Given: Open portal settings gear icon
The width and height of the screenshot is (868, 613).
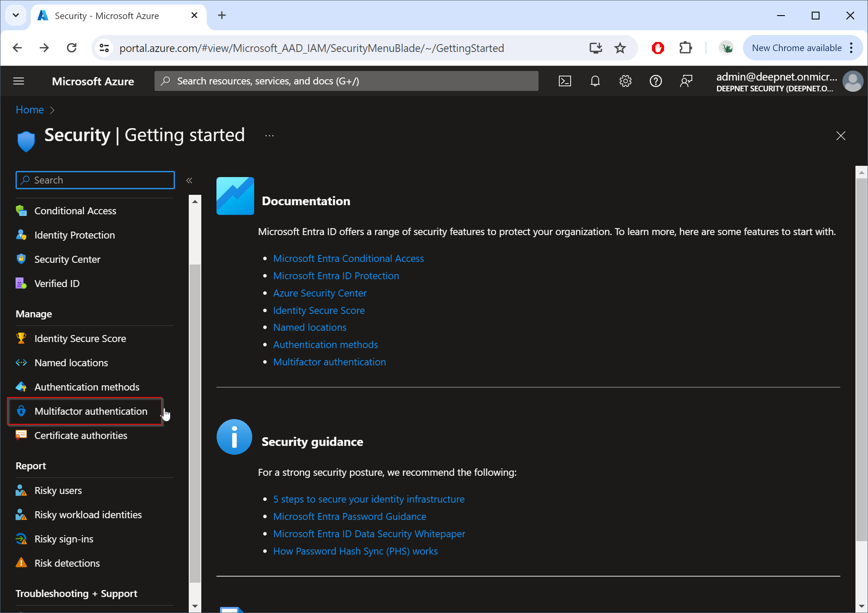Looking at the screenshot, I should coord(625,81).
